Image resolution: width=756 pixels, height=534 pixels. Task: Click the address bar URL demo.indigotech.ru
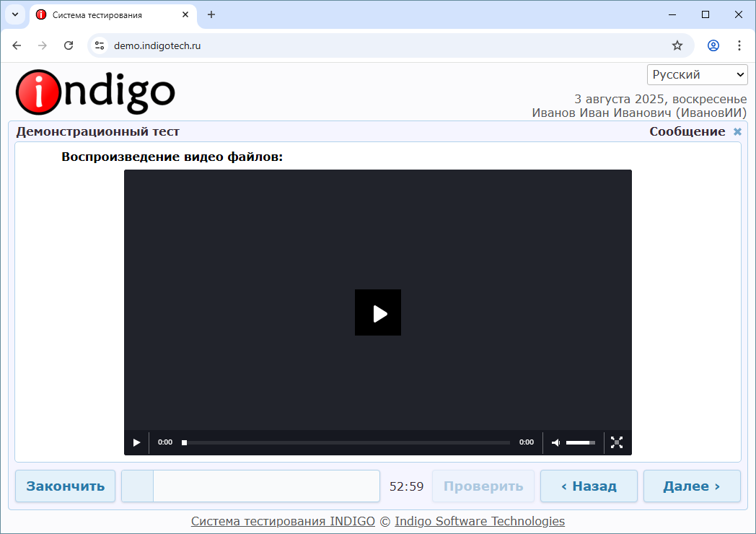(157, 46)
